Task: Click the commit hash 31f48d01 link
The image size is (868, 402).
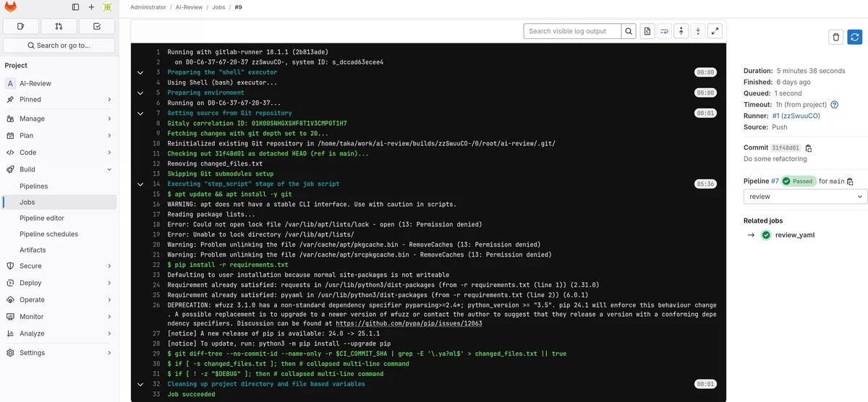Action: (786, 148)
